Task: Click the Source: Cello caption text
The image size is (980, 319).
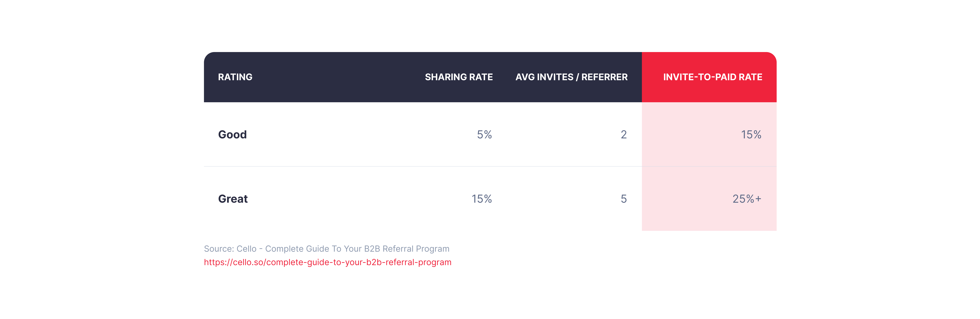Action: pyautogui.click(x=326, y=249)
